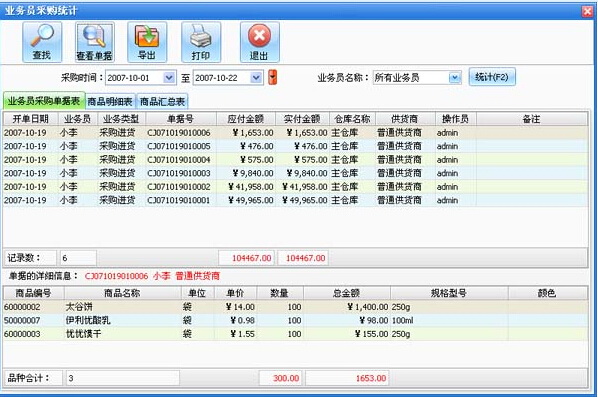The height and width of the screenshot is (398, 598).
Task: Select row with CJ071019010006
Action: 296,133
